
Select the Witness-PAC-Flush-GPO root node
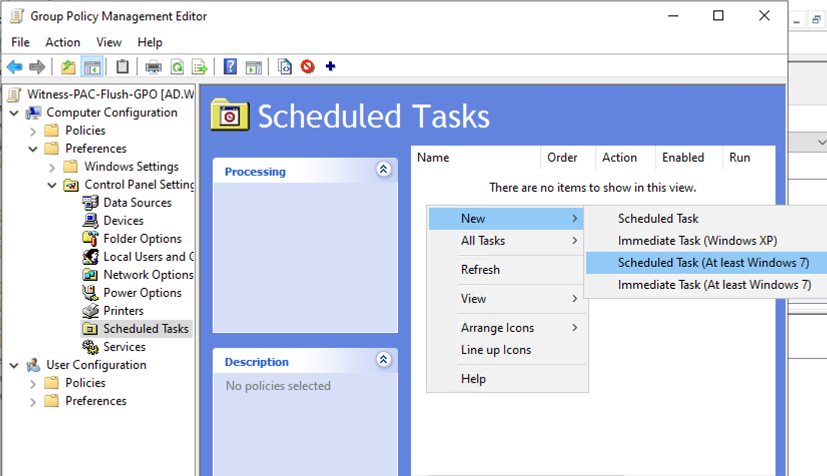[x=110, y=94]
